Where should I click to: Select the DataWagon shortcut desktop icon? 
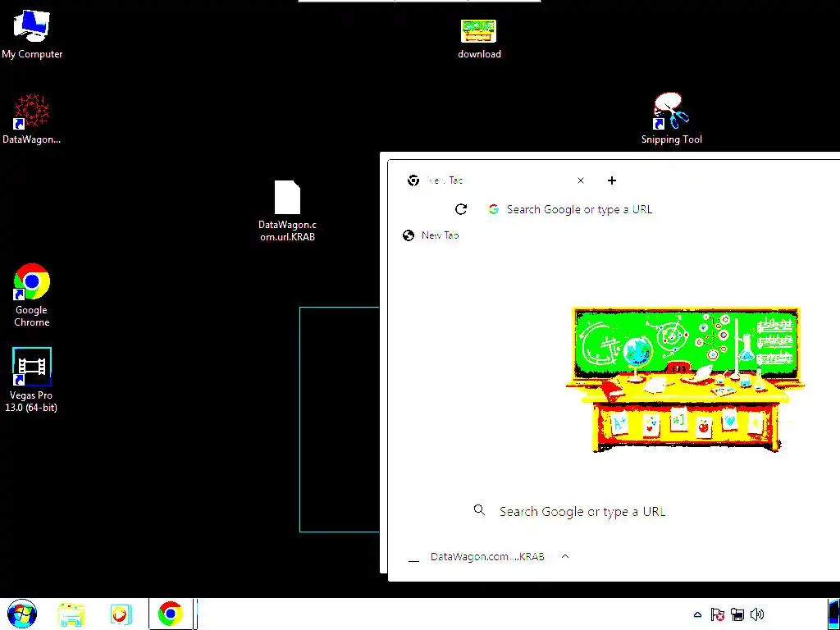(x=32, y=120)
